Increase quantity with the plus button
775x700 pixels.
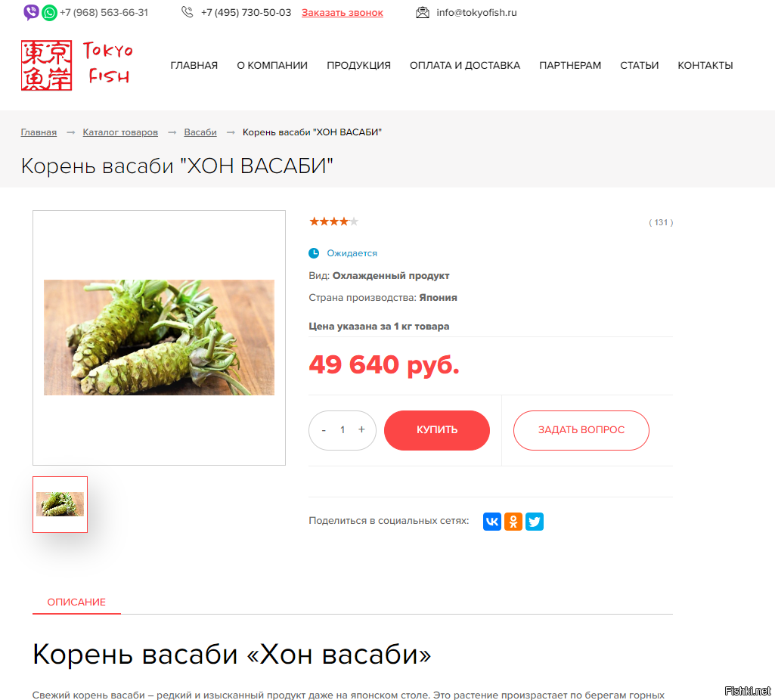coord(361,429)
